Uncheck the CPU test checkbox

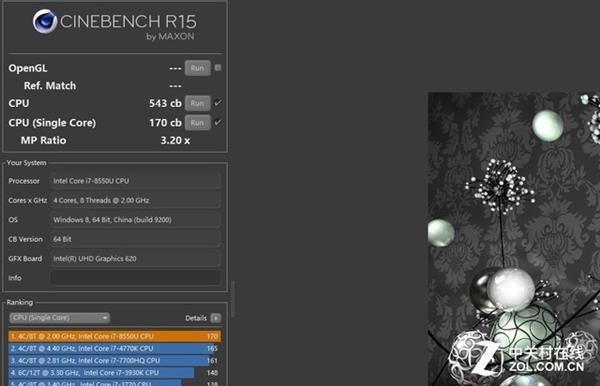[x=218, y=103]
